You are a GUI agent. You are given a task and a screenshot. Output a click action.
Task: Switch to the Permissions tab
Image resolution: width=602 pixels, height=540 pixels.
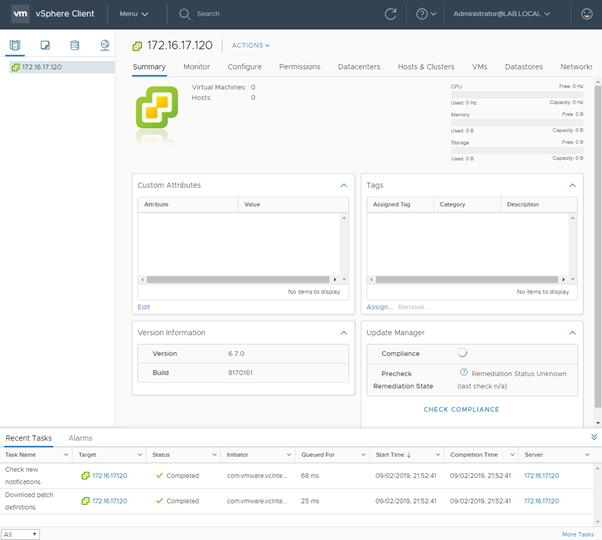(x=299, y=67)
